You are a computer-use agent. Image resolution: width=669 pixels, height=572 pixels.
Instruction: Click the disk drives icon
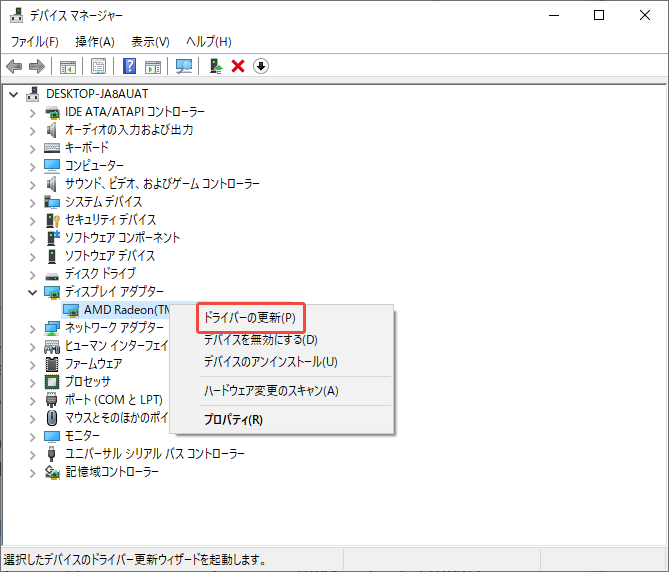pos(52,276)
